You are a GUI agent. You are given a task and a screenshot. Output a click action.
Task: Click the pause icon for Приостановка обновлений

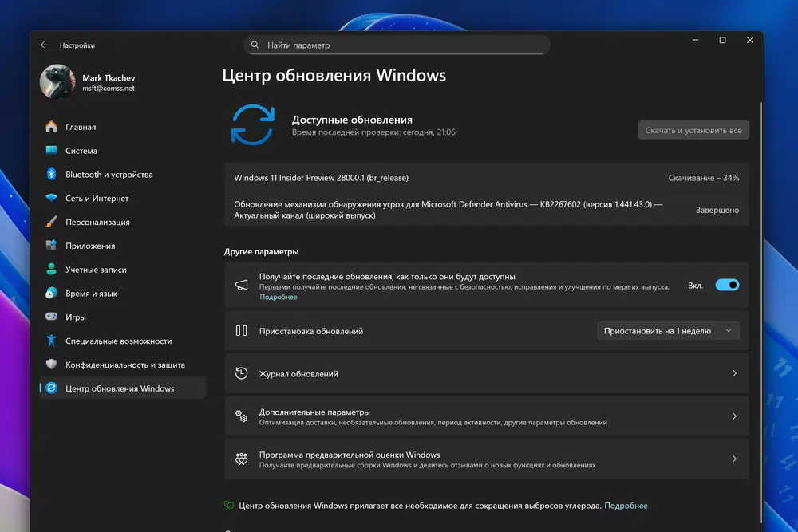click(x=241, y=330)
